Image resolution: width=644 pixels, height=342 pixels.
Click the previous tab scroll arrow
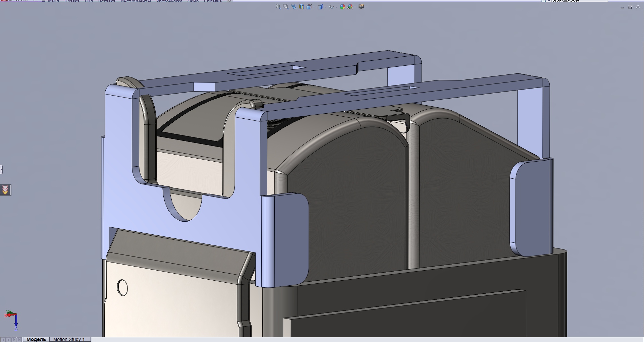click(8, 340)
